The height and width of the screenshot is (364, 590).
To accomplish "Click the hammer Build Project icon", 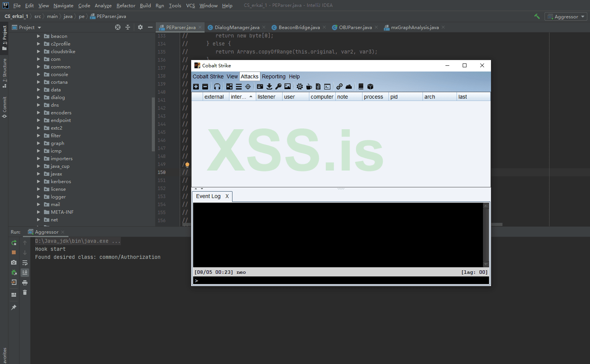I will coord(537,16).
